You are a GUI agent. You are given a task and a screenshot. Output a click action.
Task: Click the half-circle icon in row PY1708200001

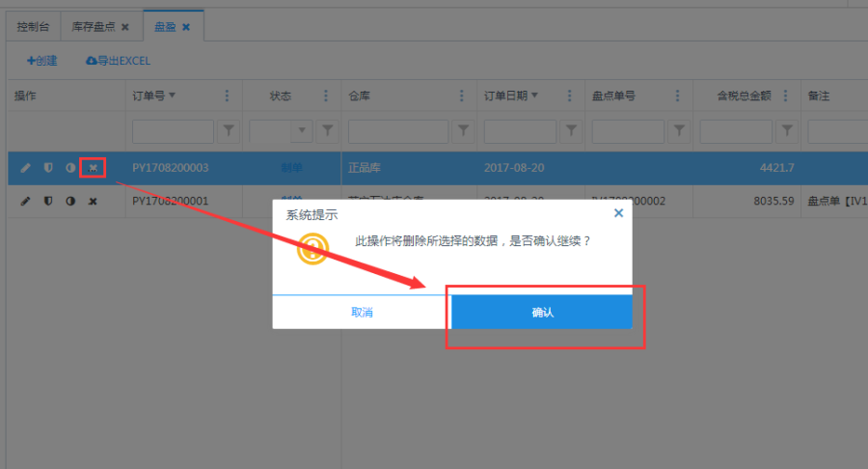70,201
